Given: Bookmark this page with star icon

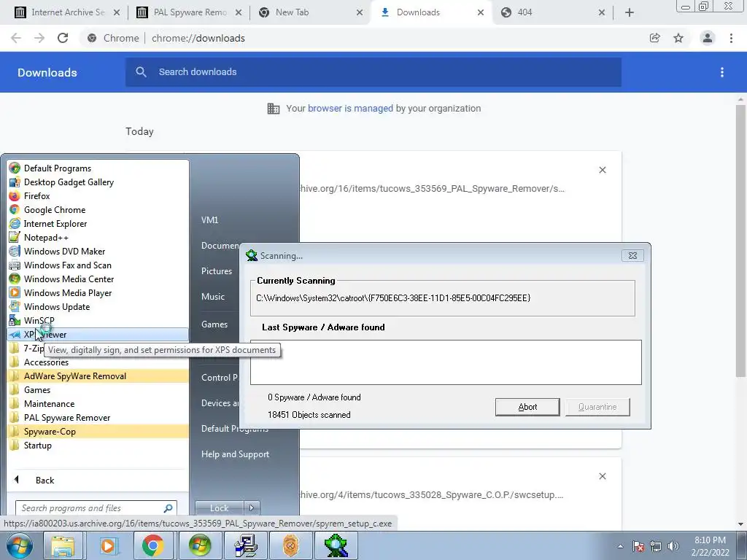Looking at the screenshot, I should pos(678,38).
